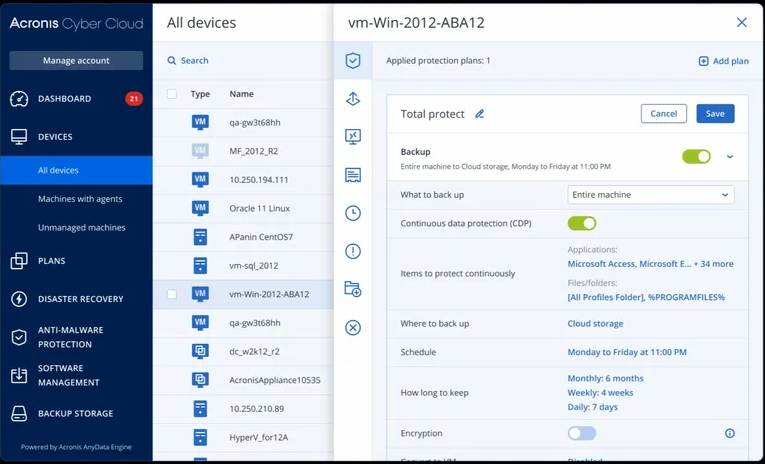Select the HyperV_for12A device
Screen dimensions: 765x464
pyautogui.click(x=259, y=438)
